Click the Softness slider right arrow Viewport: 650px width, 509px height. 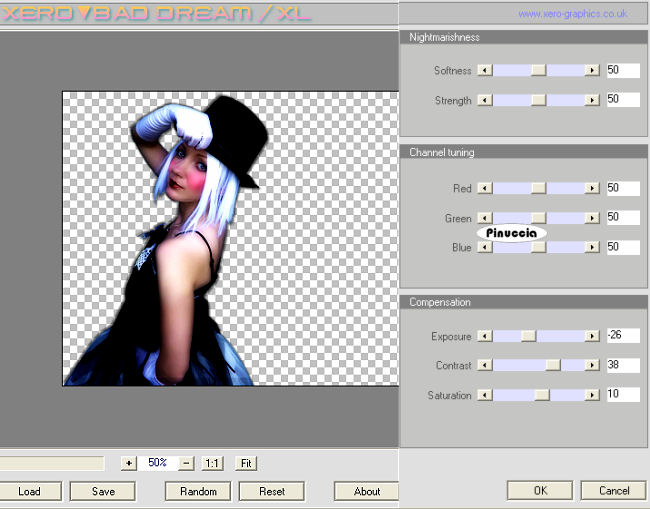tap(592, 70)
